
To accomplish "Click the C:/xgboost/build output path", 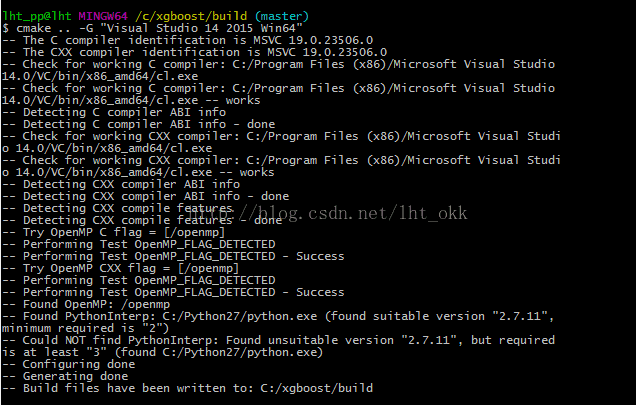I will (316, 388).
